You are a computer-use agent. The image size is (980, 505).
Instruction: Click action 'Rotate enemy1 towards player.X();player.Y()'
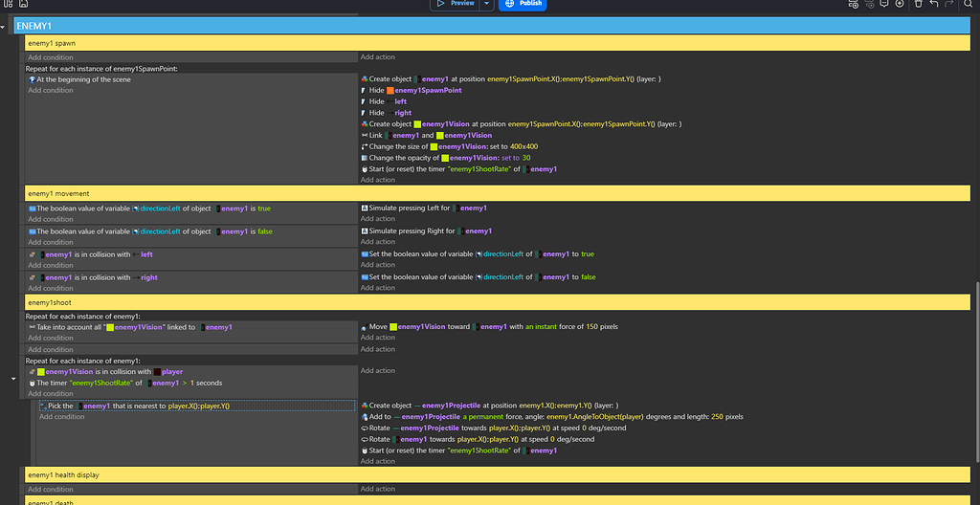click(478, 439)
